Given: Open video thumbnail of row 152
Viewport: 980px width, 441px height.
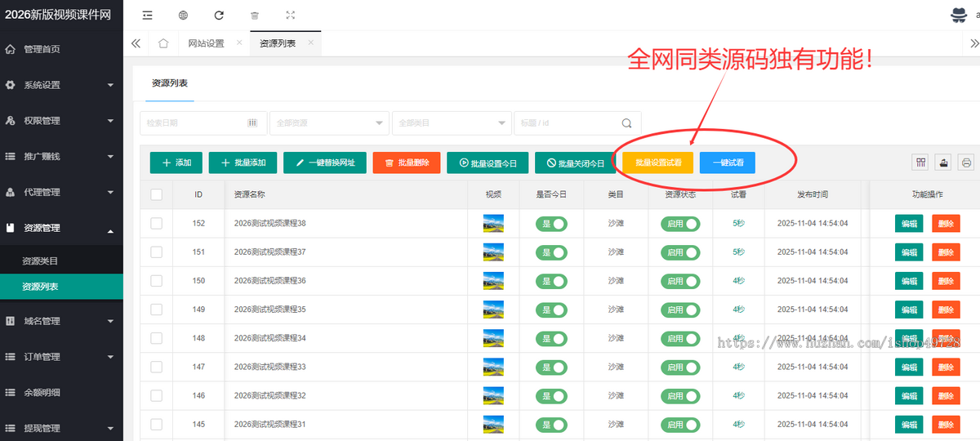Looking at the screenshot, I should [493, 223].
